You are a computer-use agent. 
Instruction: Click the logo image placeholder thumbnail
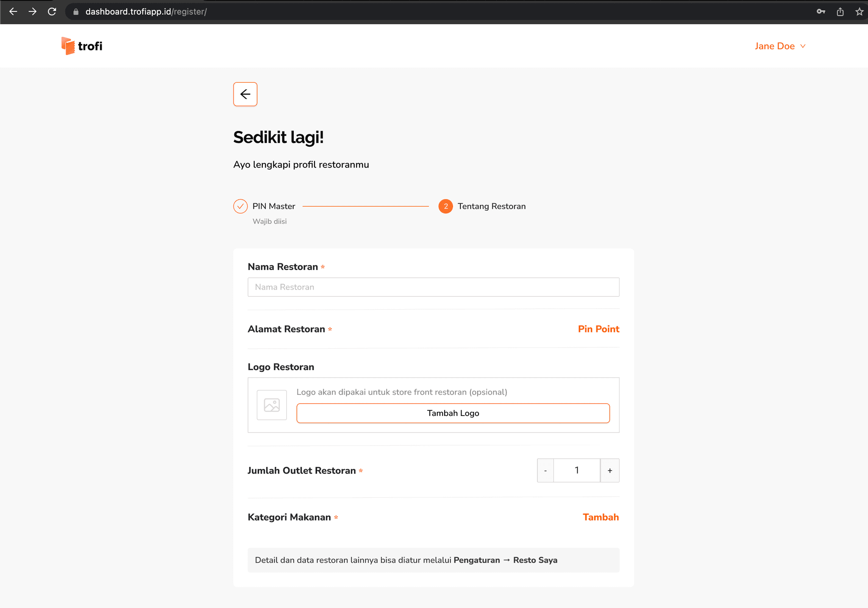coord(272,405)
